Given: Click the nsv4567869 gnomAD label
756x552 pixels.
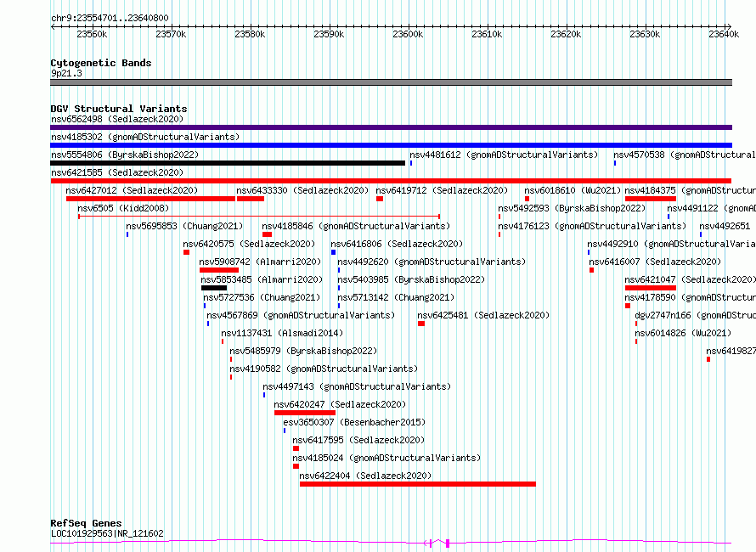Looking at the screenshot, I should 301,315.
